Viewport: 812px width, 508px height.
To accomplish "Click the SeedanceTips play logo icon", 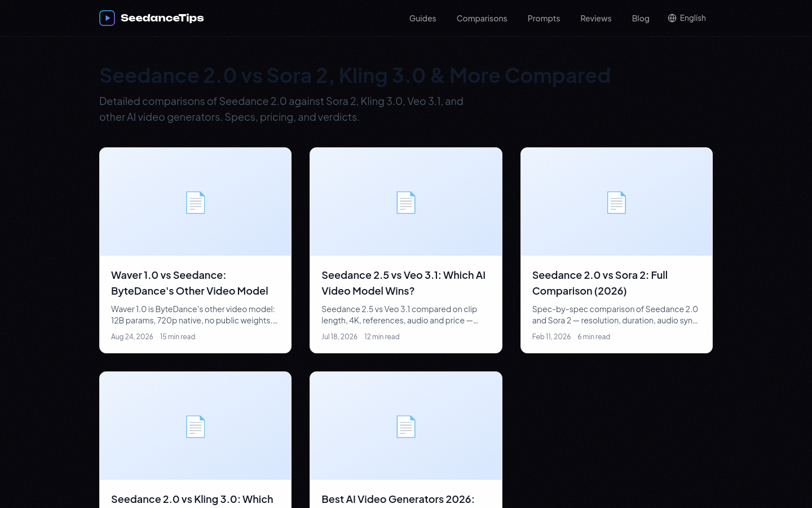I will tap(107, 18).
